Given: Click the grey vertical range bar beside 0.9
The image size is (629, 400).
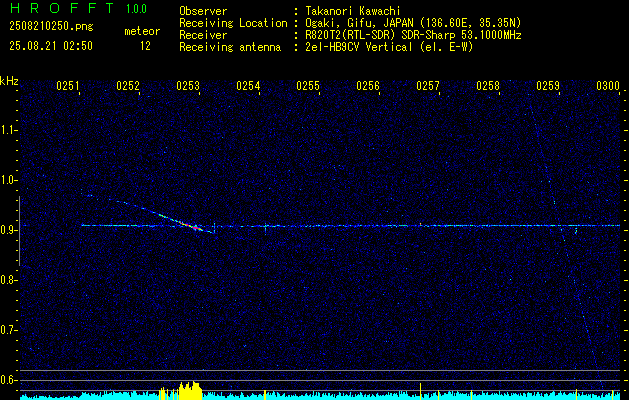Looking at the screenshot, I should tap(19, 231).
